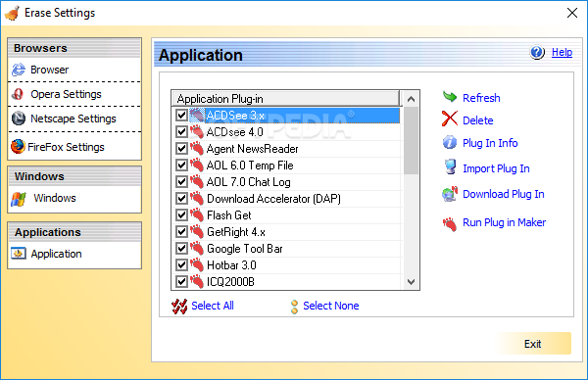588x380 pixels.
Task: Click the Select All link
Action: click(213, 306)
